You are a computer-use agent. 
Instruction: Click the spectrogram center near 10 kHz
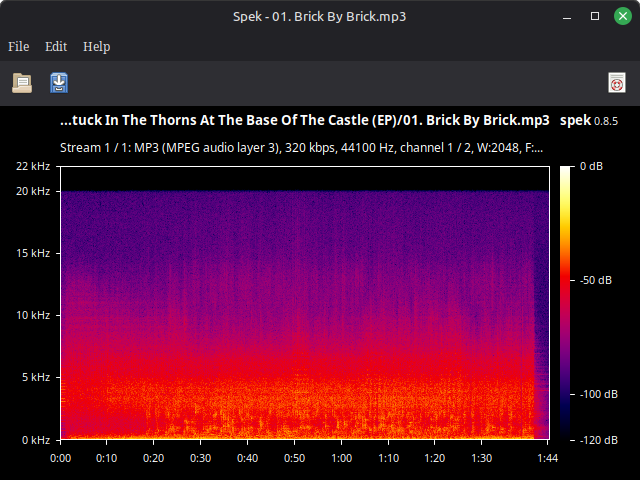(304, 315)
